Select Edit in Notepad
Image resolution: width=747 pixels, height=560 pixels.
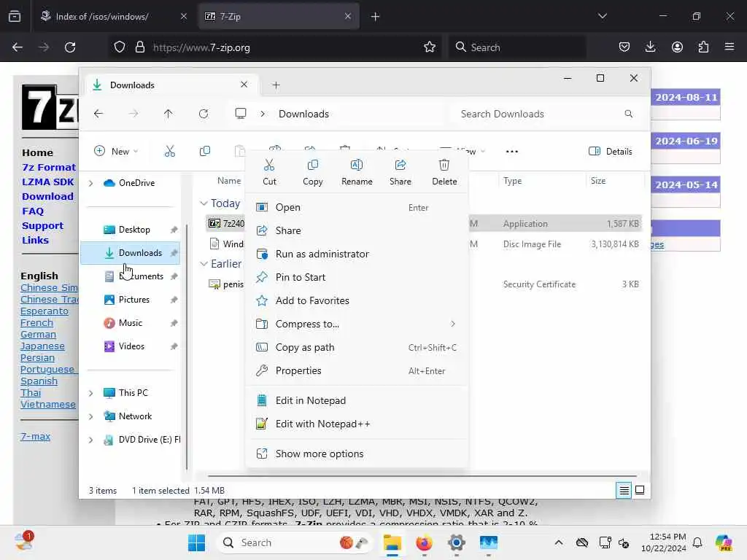(x=357, y=400)
